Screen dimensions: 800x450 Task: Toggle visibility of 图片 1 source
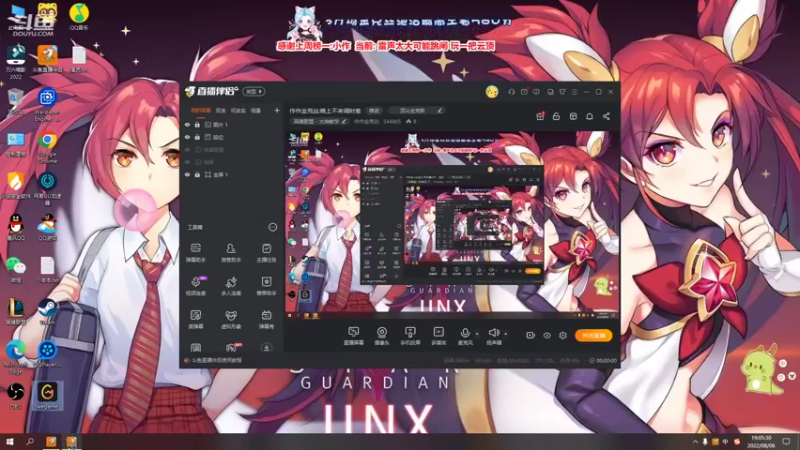point(187,124)
